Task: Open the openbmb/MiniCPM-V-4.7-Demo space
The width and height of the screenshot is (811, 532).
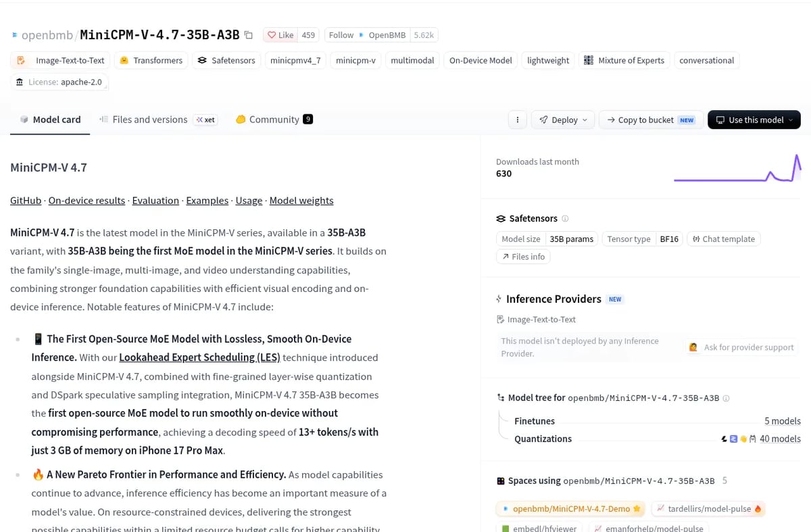Action: tap(570, 509)
